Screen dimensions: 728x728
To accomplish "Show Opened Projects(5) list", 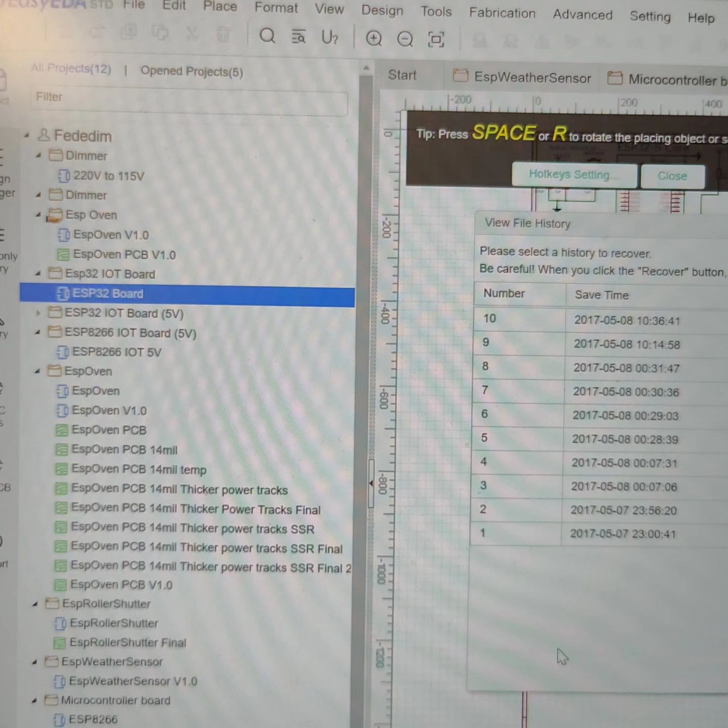I will (x=192, y=71).
